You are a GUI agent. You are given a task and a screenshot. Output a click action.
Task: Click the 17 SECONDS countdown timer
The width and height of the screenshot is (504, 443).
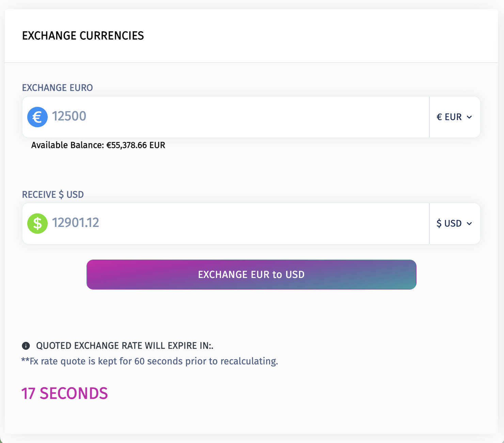coord(64,394)
